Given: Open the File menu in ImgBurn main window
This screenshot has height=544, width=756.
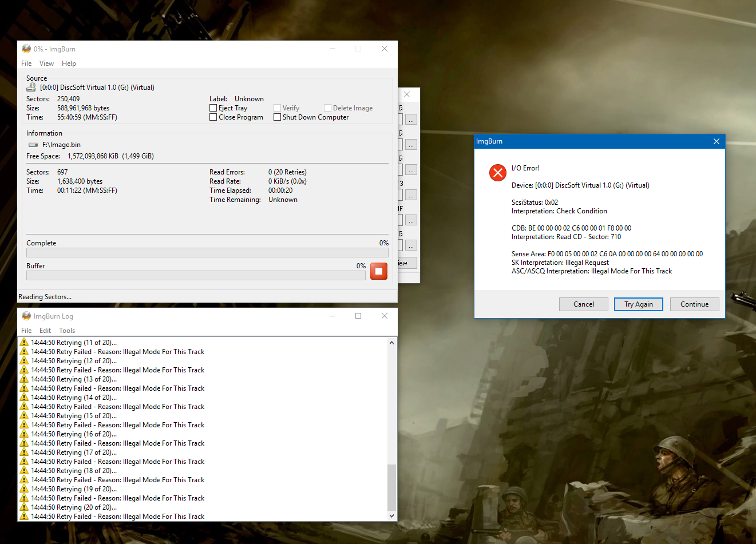Looking at the screenshot, I should point(26,63).
